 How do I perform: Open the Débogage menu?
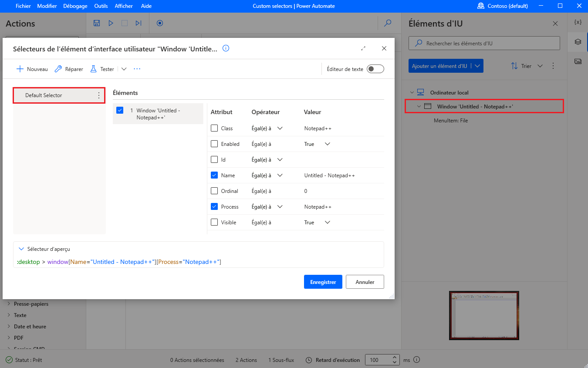(75, 6)
